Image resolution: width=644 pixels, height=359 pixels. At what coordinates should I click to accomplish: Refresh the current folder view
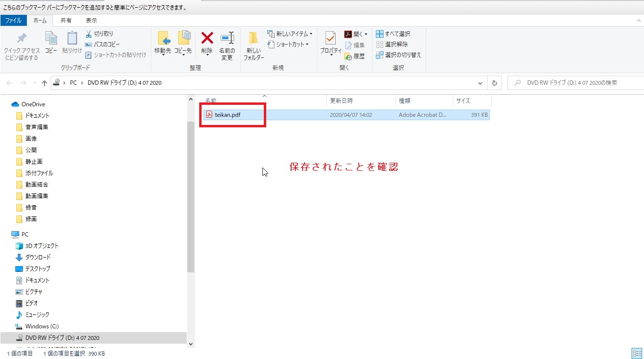(x=495, y=83)
